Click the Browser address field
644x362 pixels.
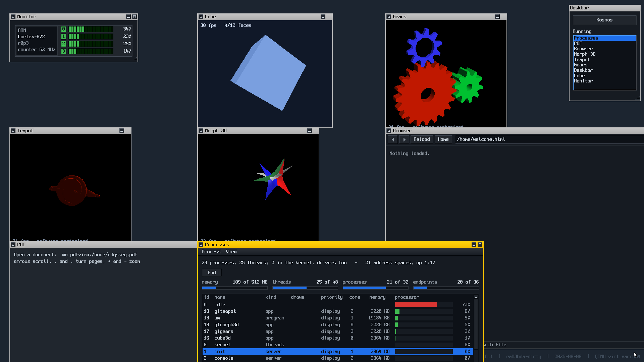pyautogui.click(x=549, y=139)
